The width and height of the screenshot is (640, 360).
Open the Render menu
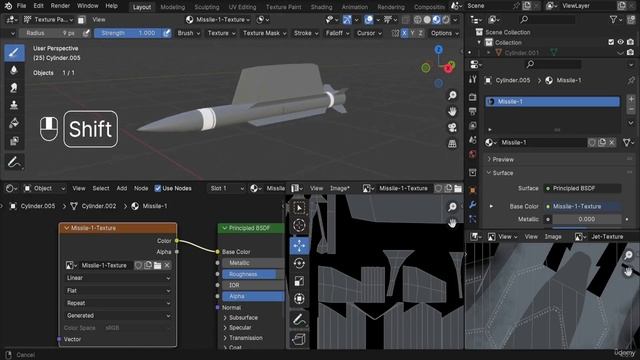click(x=60, y=6)
